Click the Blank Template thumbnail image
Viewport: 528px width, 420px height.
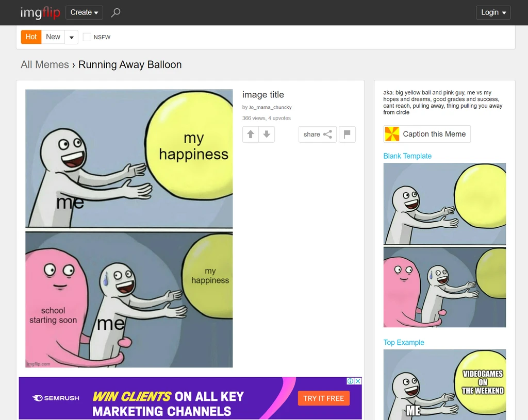tap(444, 245)
